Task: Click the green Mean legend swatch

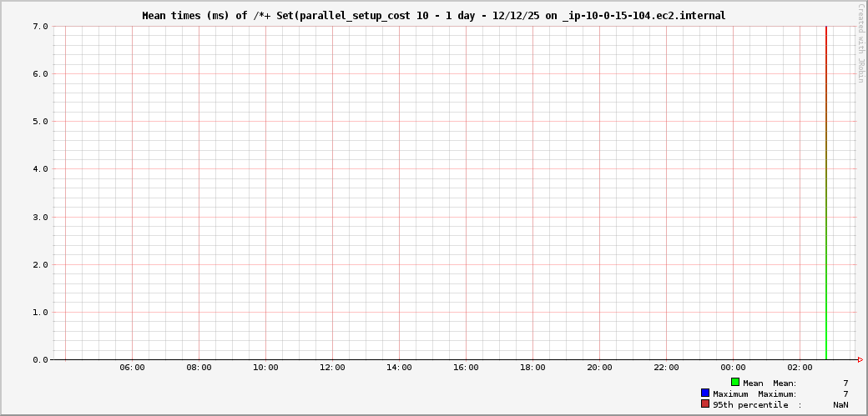Action: coord(735,382)
